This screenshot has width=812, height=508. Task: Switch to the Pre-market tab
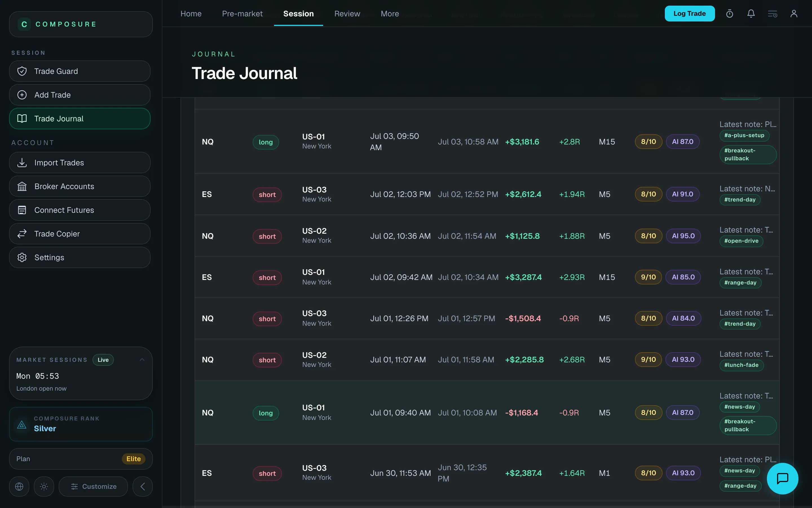tap(242, 14)
